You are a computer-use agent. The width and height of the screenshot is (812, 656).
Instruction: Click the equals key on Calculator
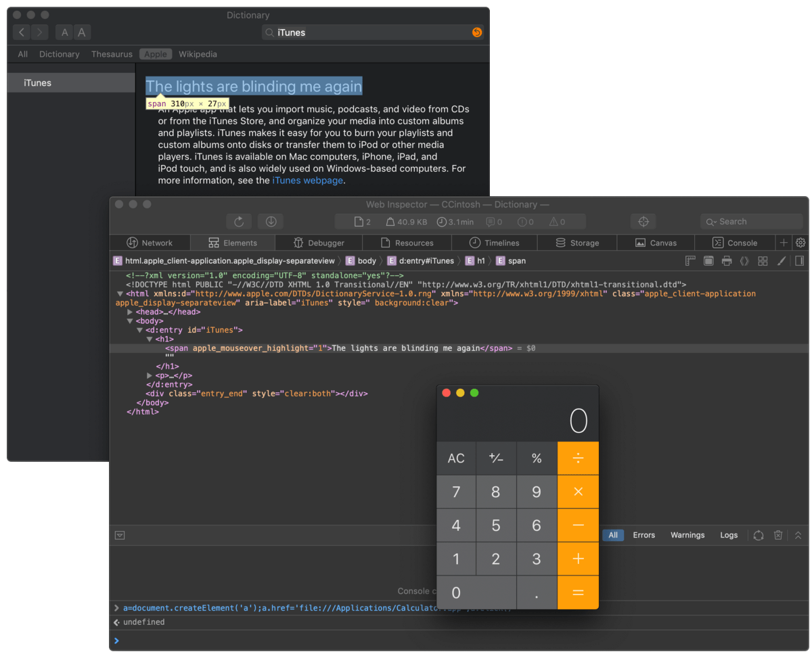pos(578,593)
